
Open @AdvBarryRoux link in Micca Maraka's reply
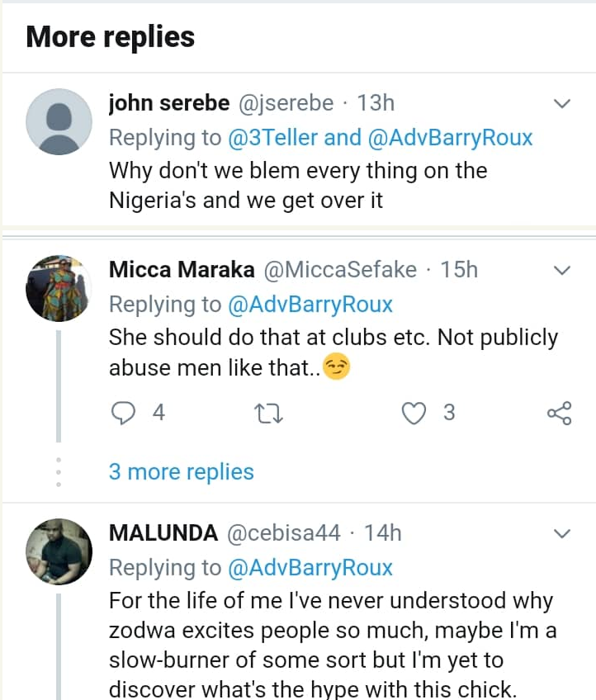[310, 304]
